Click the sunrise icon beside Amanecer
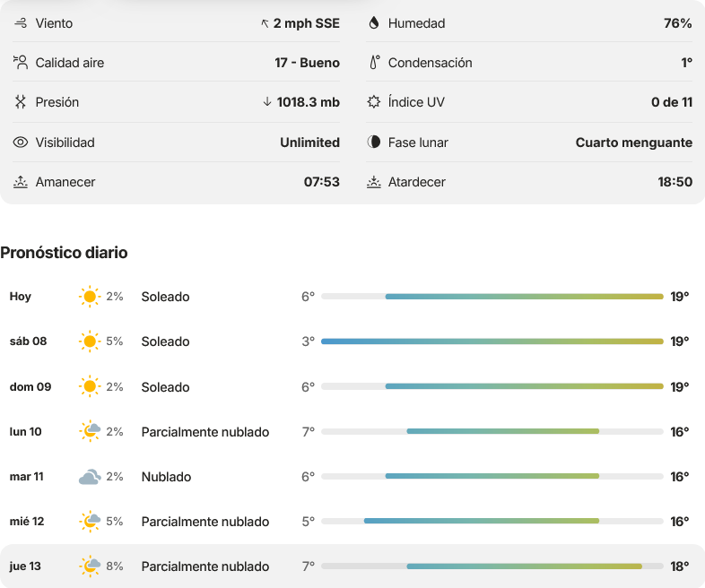Viewport: 705px width, 588px height. 21,182
